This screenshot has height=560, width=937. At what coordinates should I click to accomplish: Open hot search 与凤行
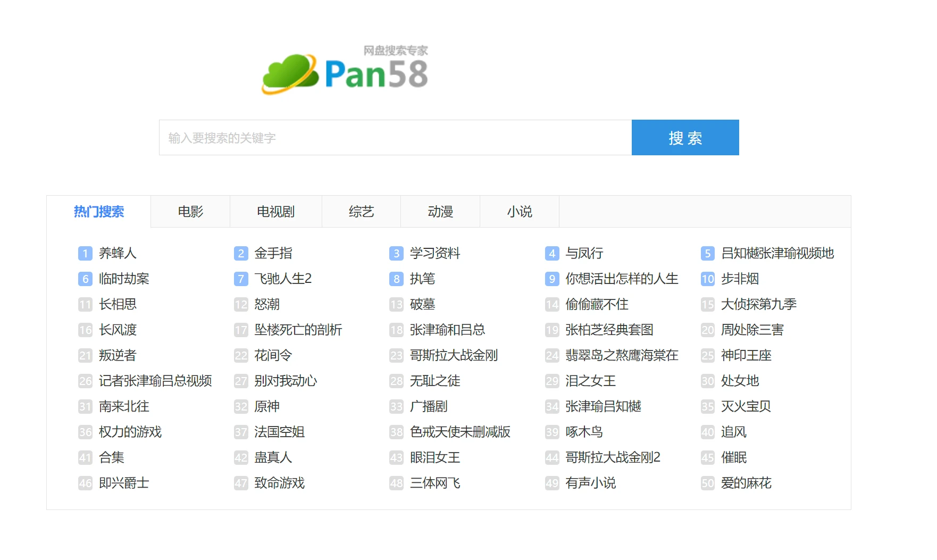coord(584,253)
